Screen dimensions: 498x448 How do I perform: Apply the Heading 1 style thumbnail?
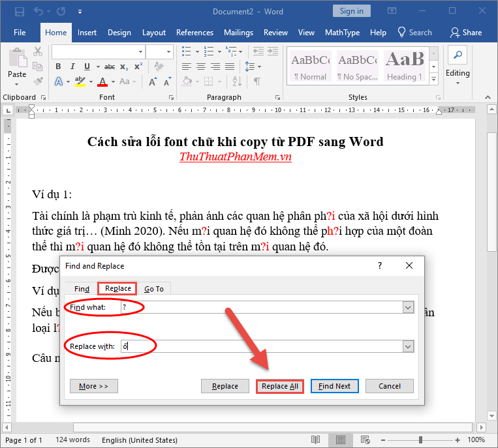pos(405,66)
